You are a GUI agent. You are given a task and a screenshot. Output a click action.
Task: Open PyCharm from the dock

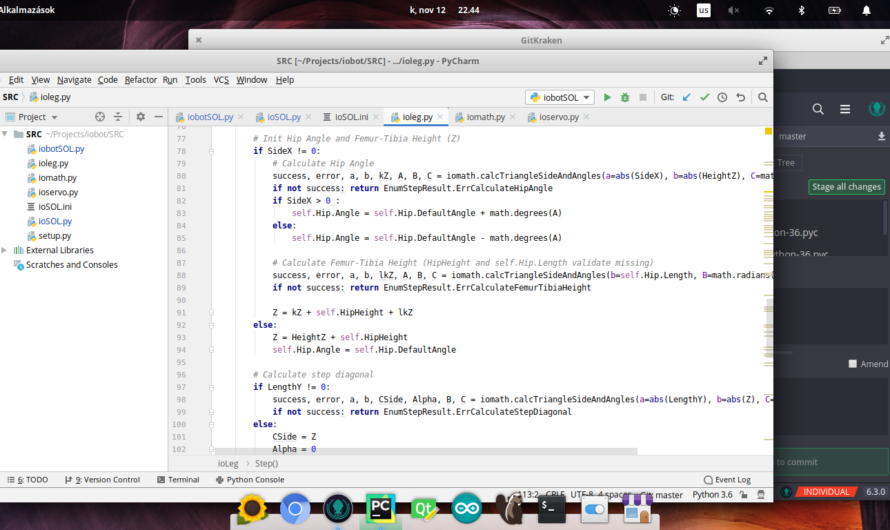[x=380, y=508]
